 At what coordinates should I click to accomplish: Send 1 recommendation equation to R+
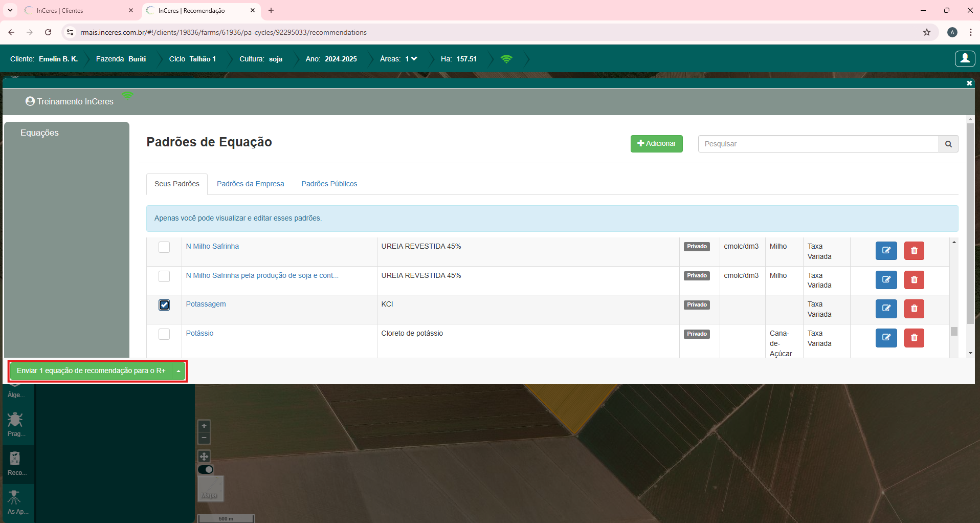(91, 371)
